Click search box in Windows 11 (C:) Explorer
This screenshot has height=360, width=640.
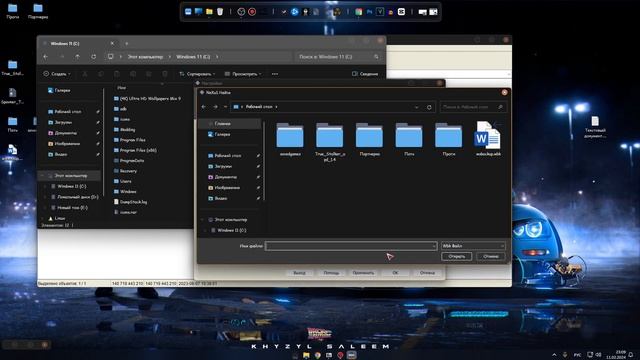(339, 57)
